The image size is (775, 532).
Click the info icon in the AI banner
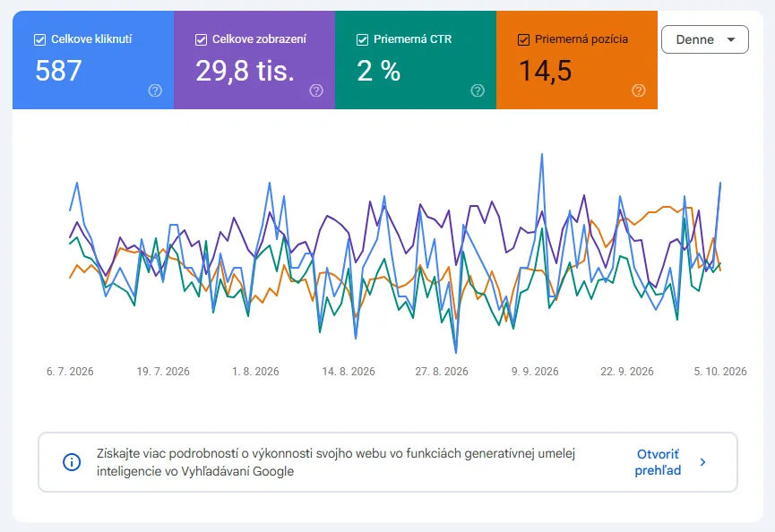click(72, 462)
